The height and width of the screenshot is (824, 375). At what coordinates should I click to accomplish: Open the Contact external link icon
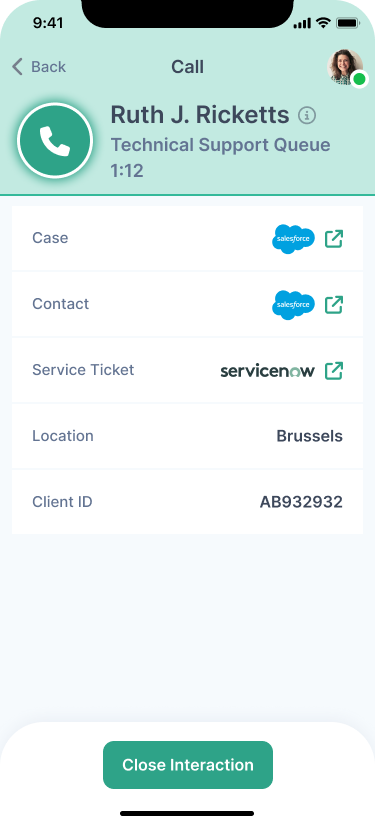334,304
